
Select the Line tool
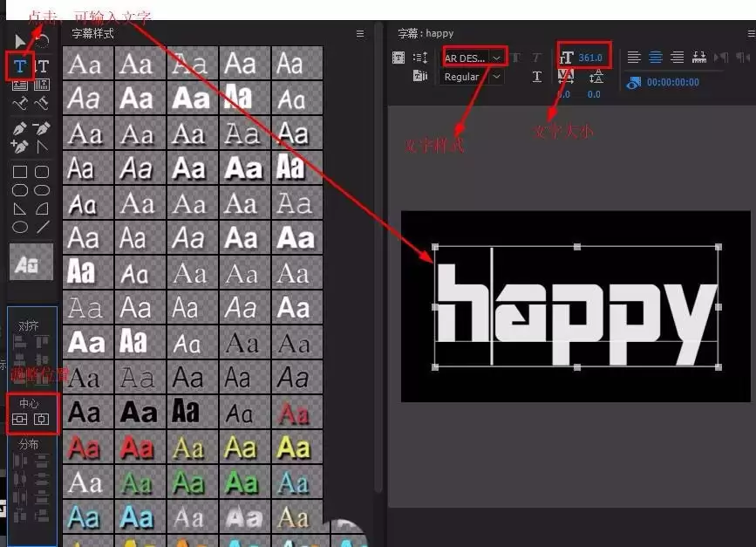click(x=43, y=227)
